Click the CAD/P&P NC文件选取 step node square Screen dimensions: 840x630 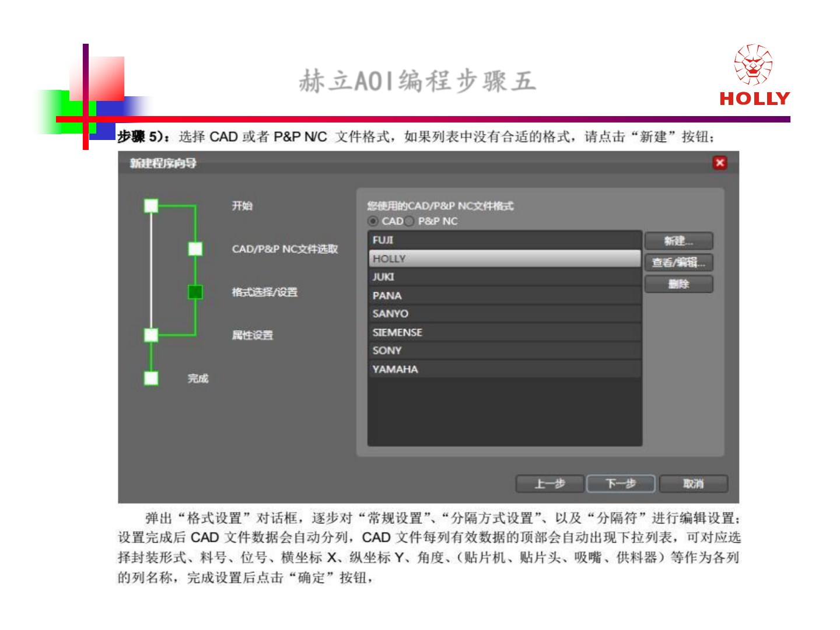coord(195,249)
